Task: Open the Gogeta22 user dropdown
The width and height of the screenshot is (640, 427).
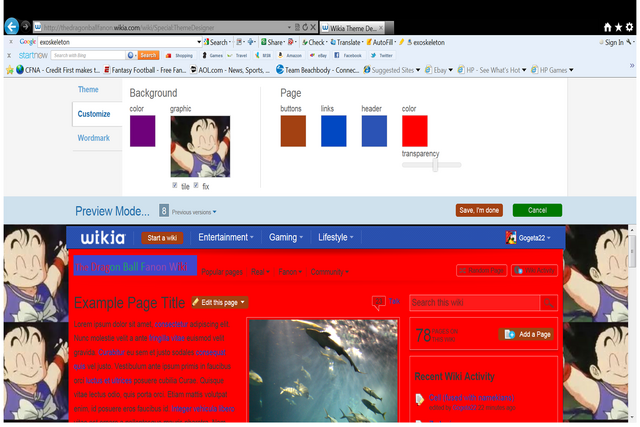Action: (528, 238)
